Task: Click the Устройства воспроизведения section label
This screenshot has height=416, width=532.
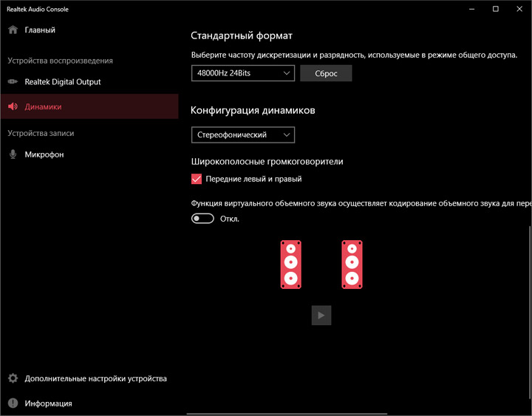Action: coord(60,61)
